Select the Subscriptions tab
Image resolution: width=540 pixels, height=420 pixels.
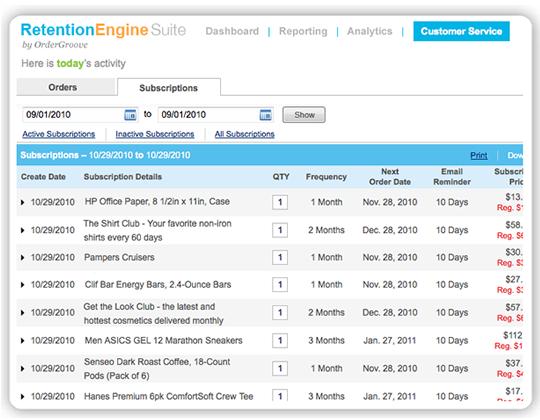(x=169, y=88)
